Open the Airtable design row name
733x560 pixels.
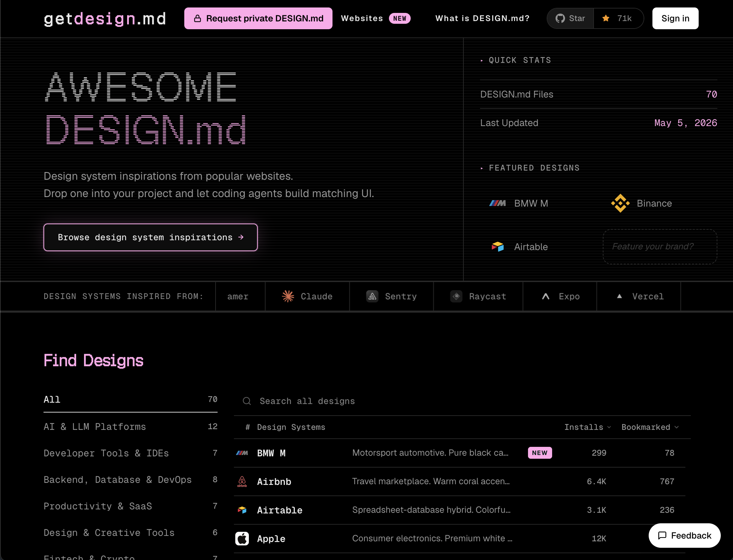pyautogui.click(x=279, y=510)
